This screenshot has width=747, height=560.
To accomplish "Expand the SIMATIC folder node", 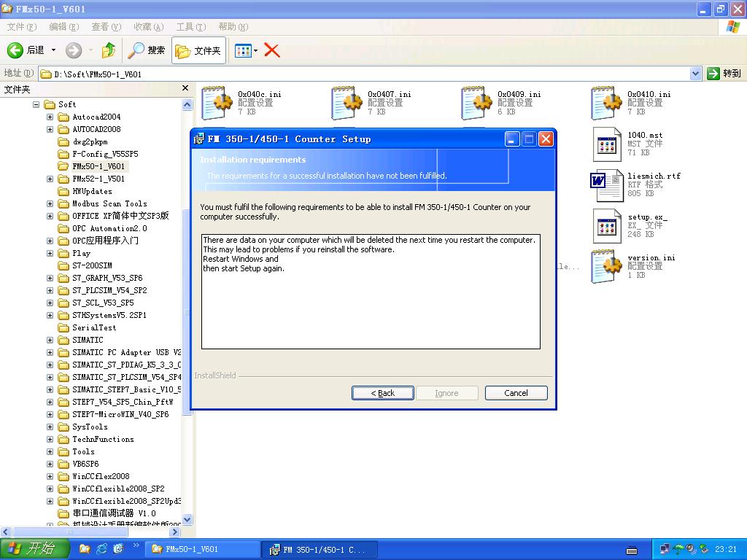I will tap(50, 340).
